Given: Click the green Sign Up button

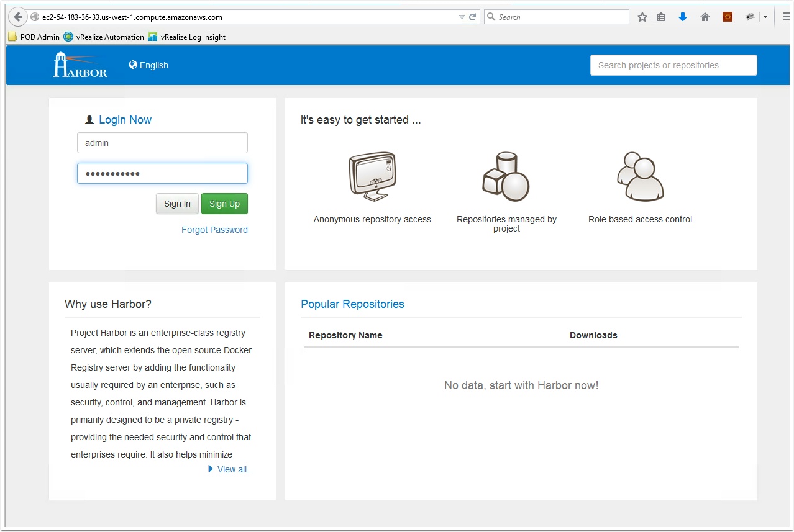Looking at the screenshot, I should pos(224,204).
